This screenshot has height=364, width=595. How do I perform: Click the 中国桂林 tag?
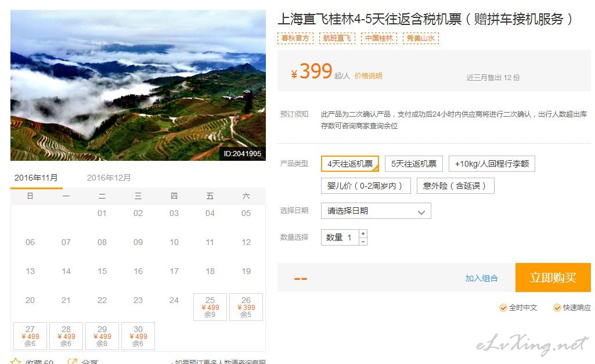click(x=378, y=38)
